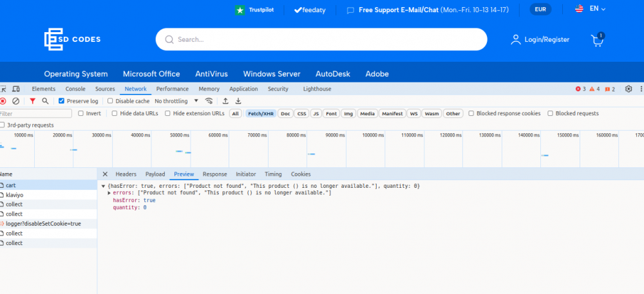Screen dimensions: 644x294
Task: Open the AntiVirus category
Action: [211, 74]
